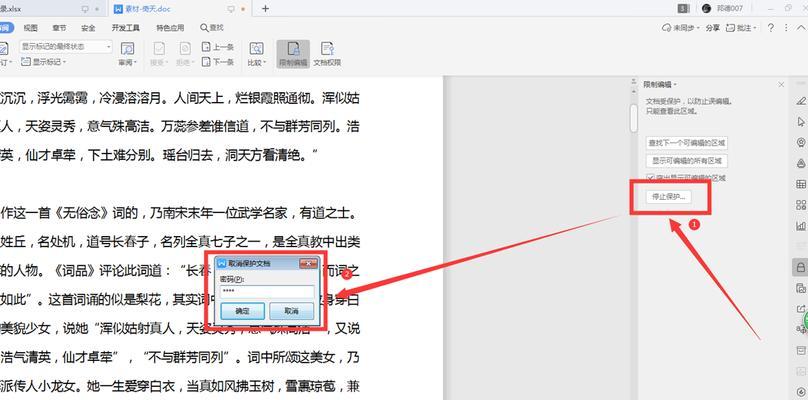Expand the 未同步 dropdown arrow

tap(699, 28)
